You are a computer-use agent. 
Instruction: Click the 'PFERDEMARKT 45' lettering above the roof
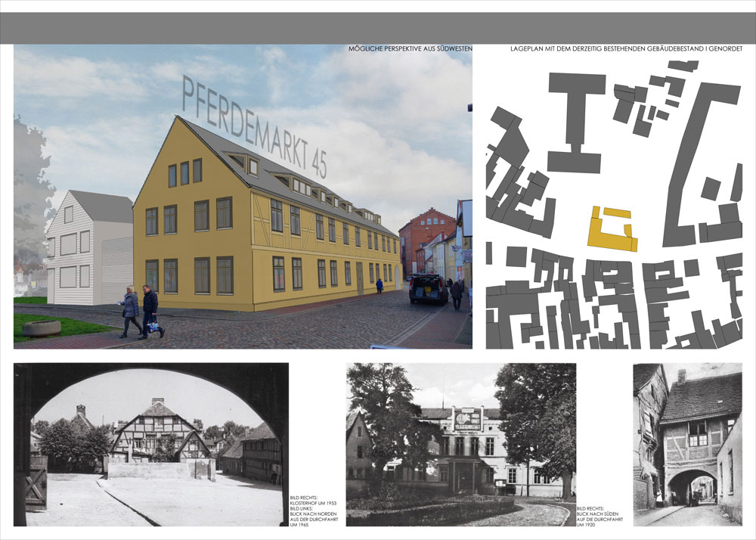[255, 127]
